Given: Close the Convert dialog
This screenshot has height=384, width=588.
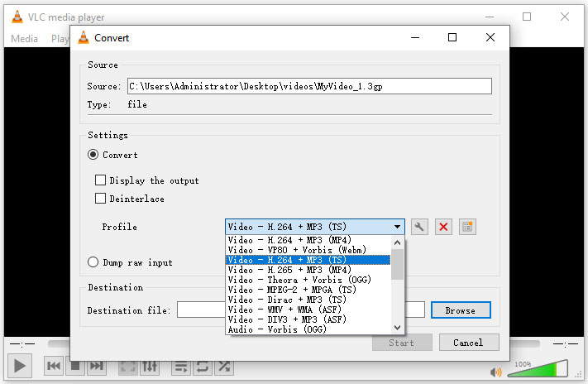Looking at the screenshot, I should (x=490, y=37).
